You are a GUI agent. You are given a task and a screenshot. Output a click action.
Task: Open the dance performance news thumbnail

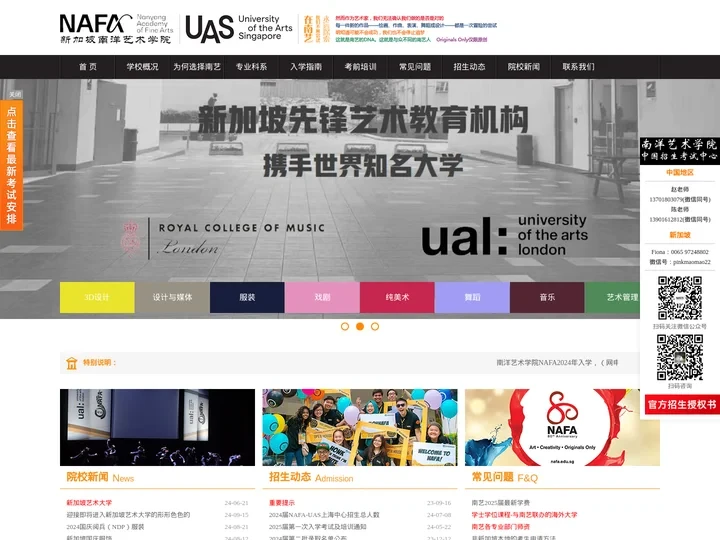(158, 428)
